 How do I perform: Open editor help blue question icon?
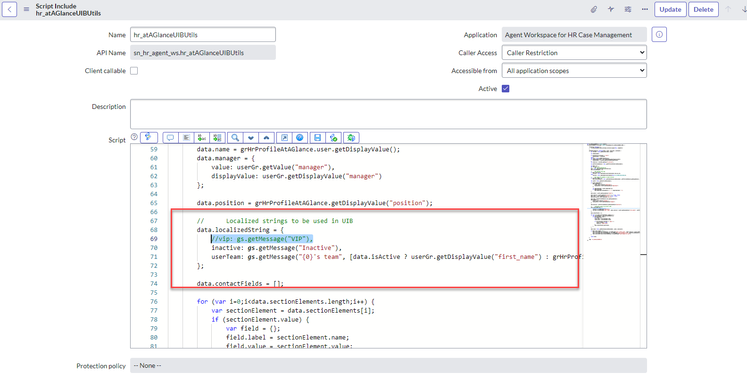(300, 137)
